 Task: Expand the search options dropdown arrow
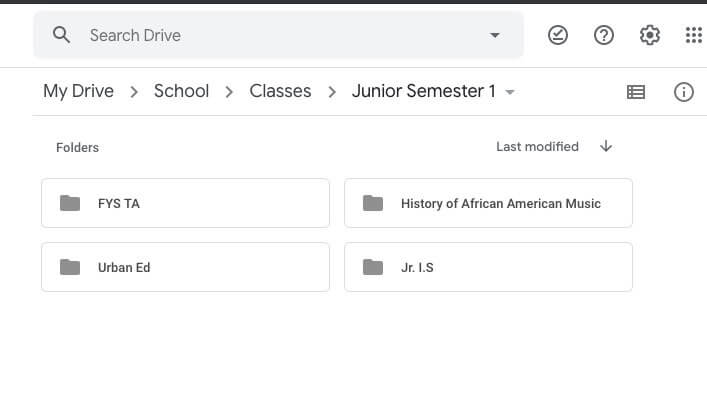point(495,35)
